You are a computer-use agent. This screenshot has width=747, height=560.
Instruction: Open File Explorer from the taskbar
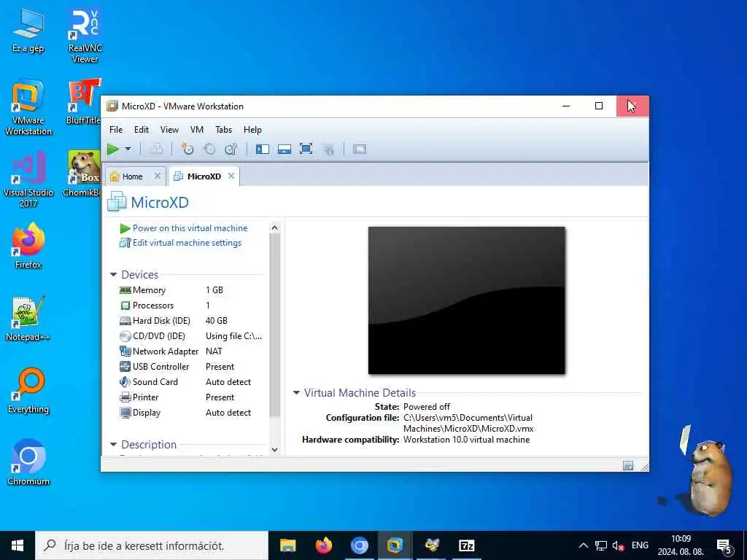[x=287, y=545]
